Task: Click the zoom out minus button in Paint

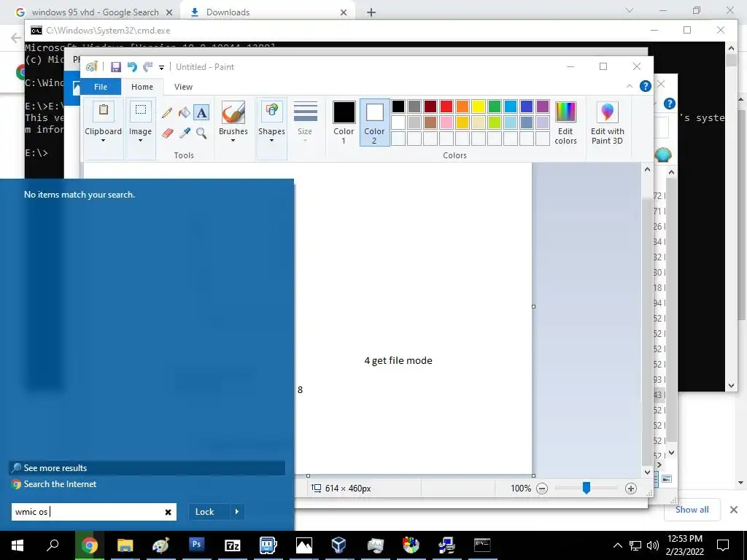Action: tap(542, 488)
